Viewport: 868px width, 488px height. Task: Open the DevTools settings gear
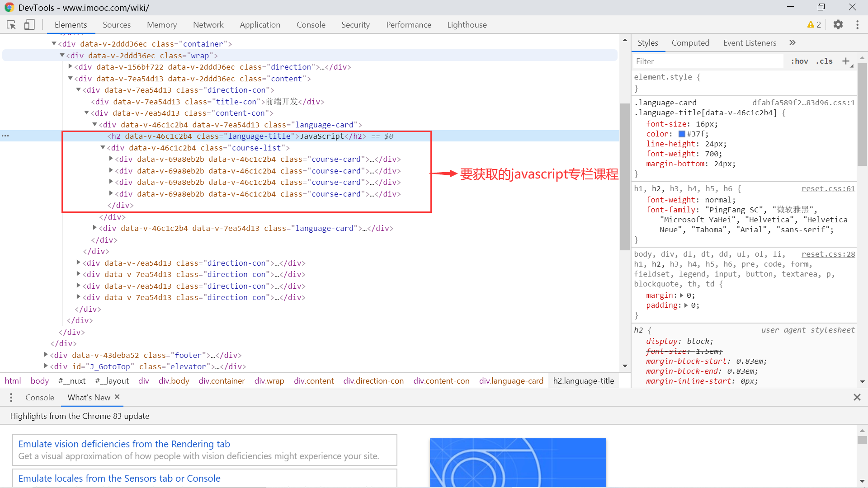838,25
